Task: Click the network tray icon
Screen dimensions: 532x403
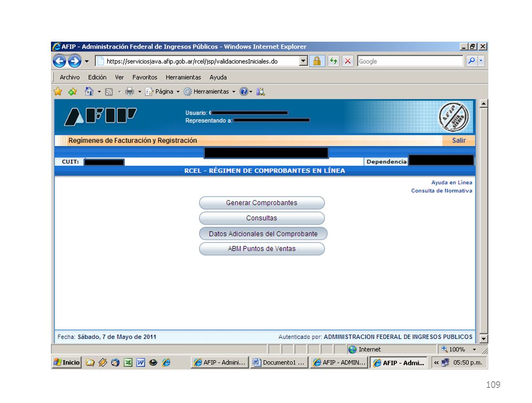Action: click(445, 362)
